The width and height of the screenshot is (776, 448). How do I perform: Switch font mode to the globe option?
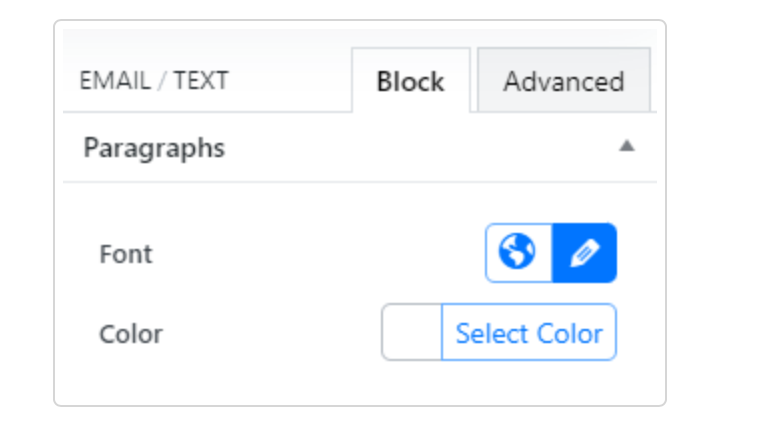(x=518, y=253)
